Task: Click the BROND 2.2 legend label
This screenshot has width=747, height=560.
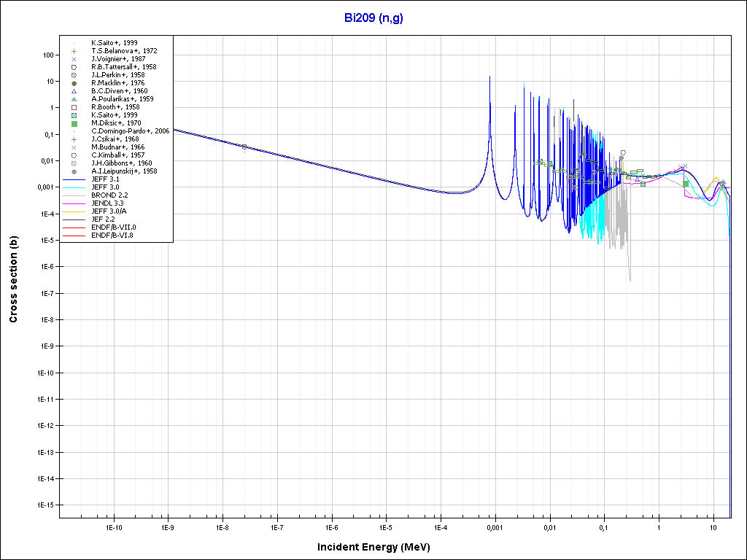Action: pos(109,195)
